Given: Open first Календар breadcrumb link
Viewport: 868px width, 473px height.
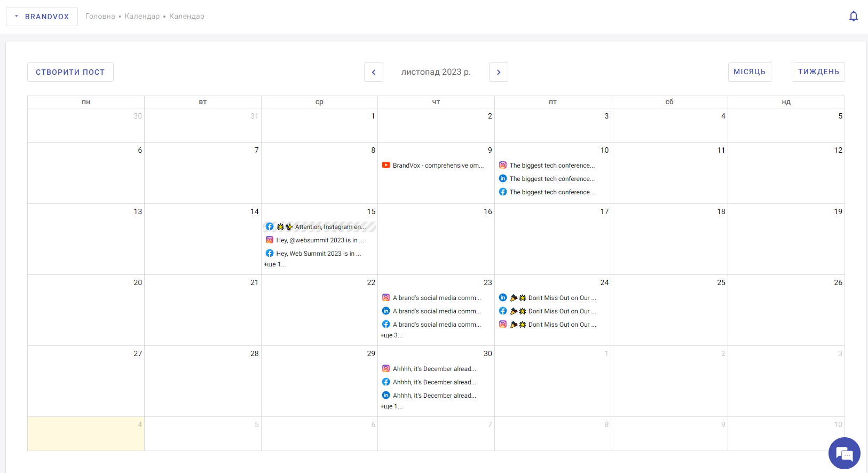Looking at the screenshot, I should (x=142, y=17).
